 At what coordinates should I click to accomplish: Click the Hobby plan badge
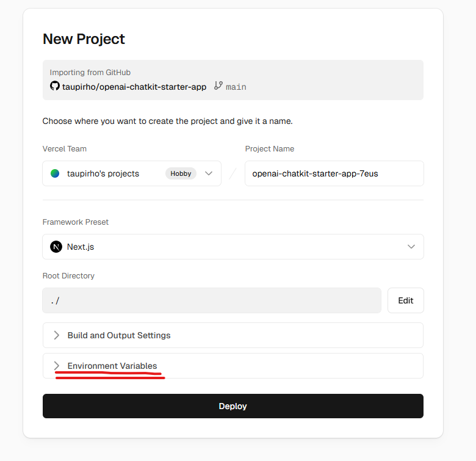tap(181, 173)
